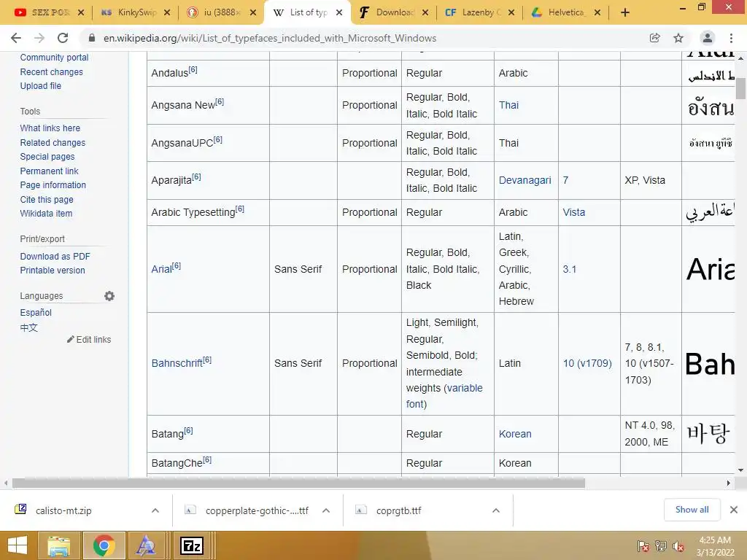The width and height of the screenshot is (747, 560).
Task: Click the vertical scrollbar down arrow
Action: click(740, 470)
